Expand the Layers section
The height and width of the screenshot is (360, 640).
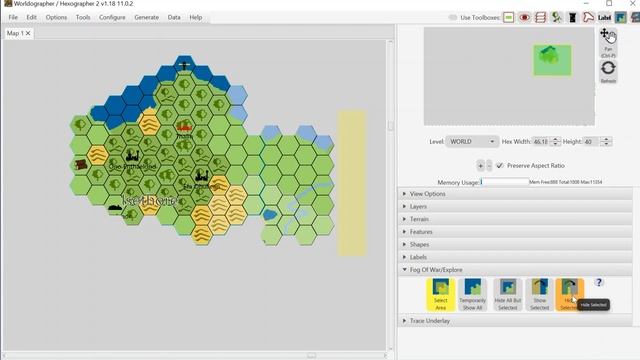(x=515, y=207)
